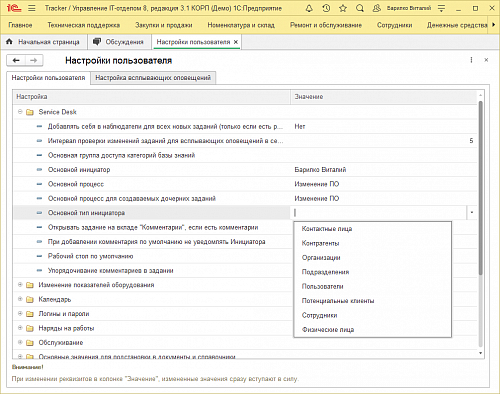Click username Барилко Виталий in title bar
Viewport: 500px width, 394px height.
409,8
